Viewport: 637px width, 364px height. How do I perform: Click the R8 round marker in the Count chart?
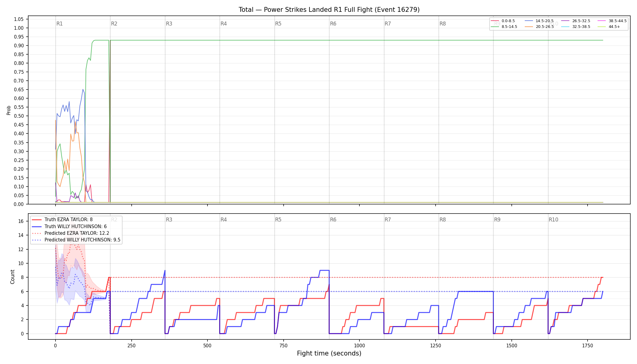click(x=443, y=220)
